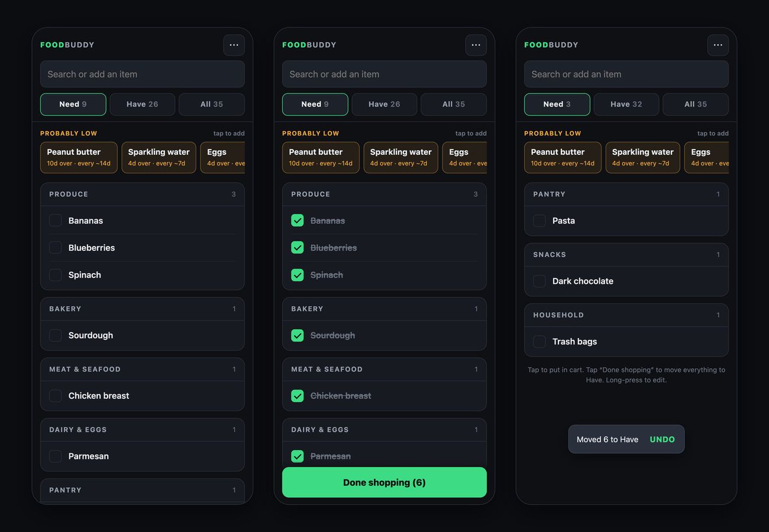Tap the BAKERY section header in the middle phone

coord(384,309)
